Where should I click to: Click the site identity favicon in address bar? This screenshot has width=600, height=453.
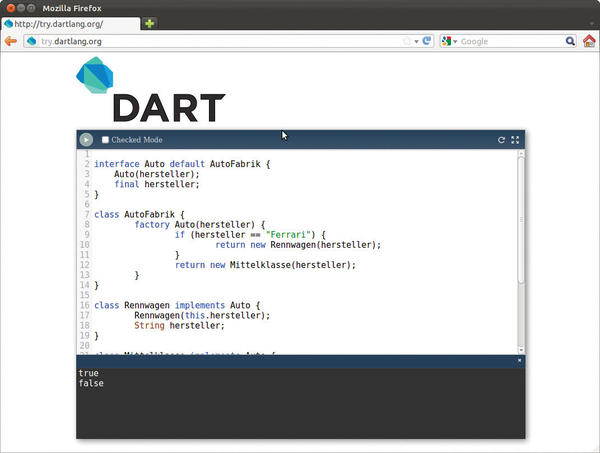coord(32,41)
